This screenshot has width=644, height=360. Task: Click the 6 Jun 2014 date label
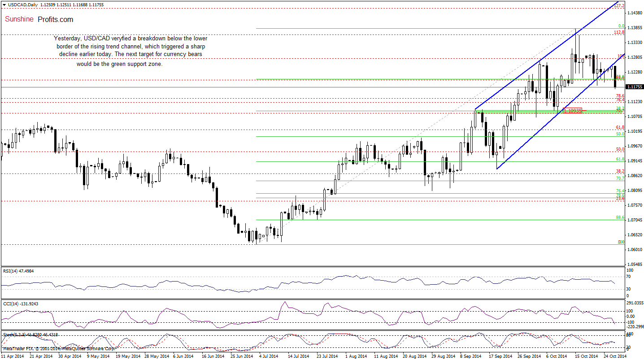(x=184, y=356)
